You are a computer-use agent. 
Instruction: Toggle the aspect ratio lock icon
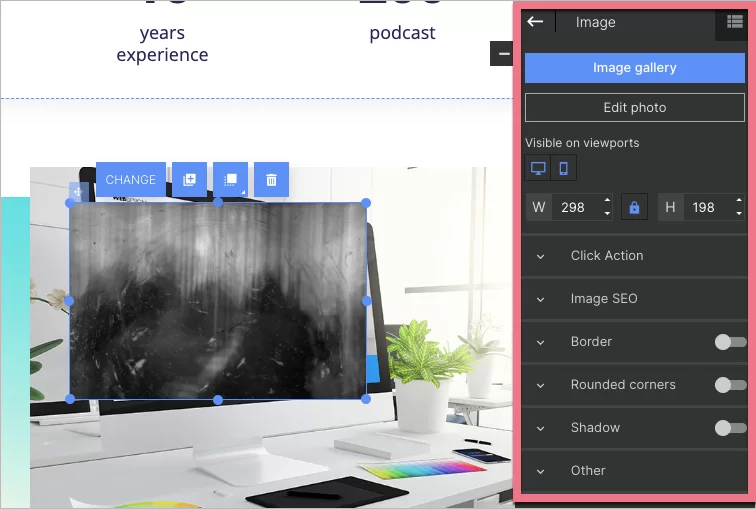pos(631,208)
